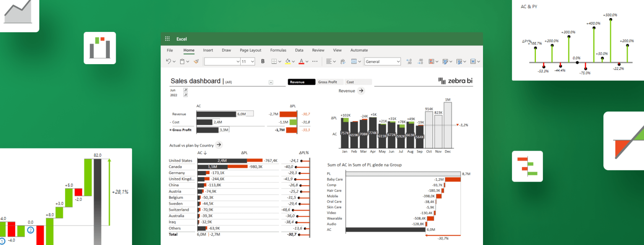Viewport: 644px width, 245px height.
Task: Open the font size dropdown showing 11
Action: point(247,61)
